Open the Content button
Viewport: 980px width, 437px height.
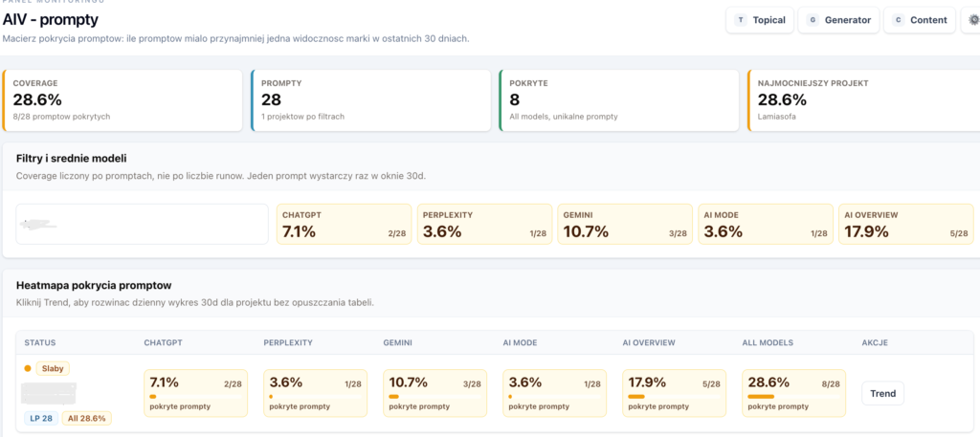[x=920, y=20]
